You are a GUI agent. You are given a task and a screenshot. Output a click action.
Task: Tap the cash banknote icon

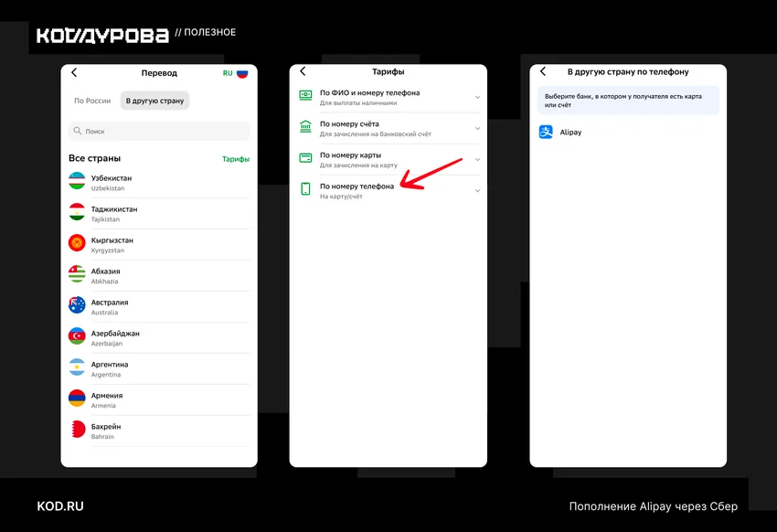[305, 95]
